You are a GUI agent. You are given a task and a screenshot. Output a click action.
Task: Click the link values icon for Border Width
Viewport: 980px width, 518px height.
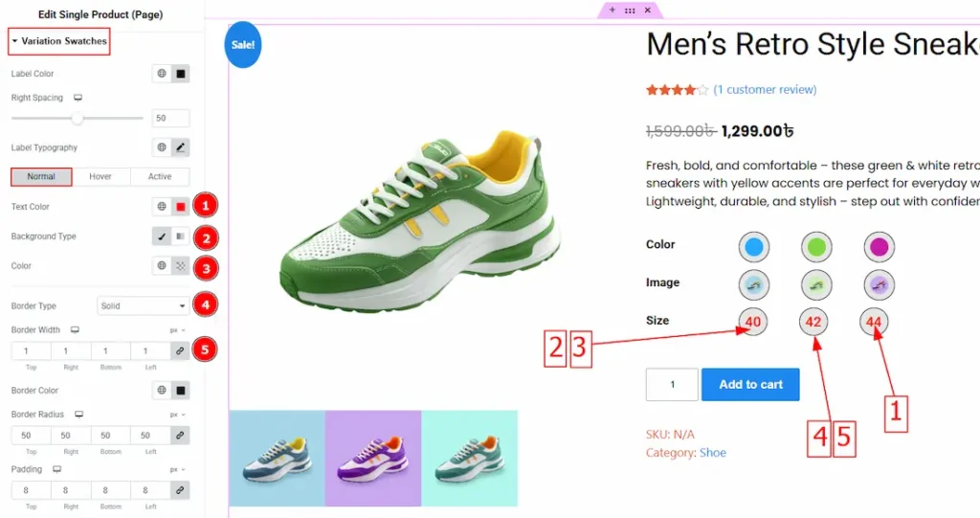click(x=180, y=351)
